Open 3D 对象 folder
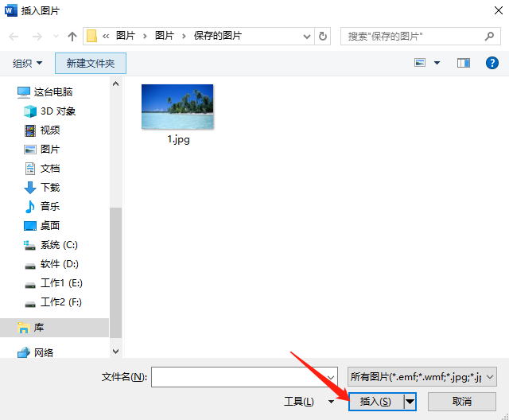509x420 pixels. [x=58, y=111]
